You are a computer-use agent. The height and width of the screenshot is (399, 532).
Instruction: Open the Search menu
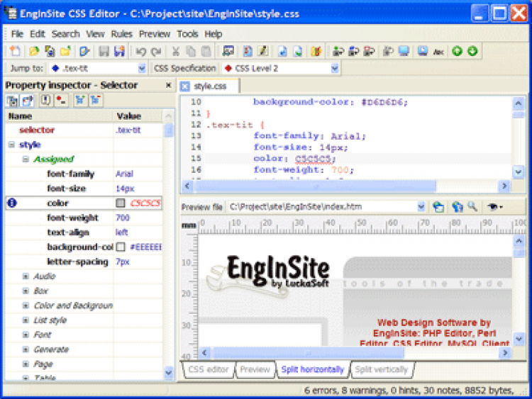(65, 34)
